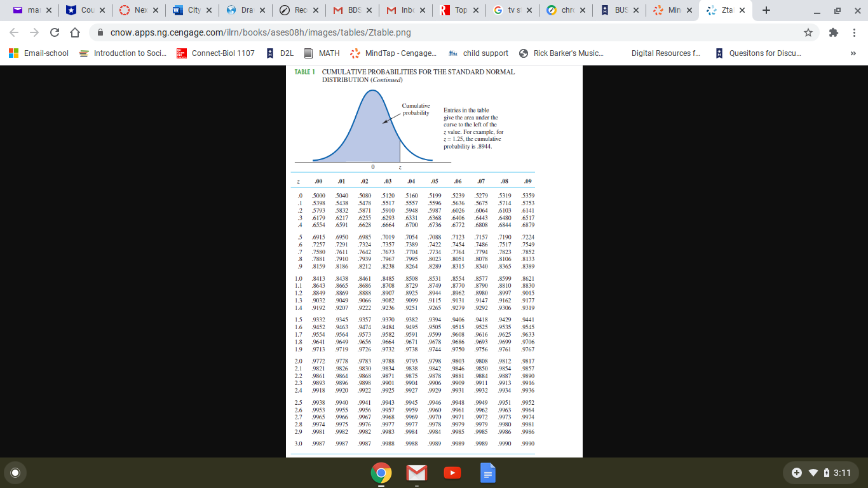Open a new browser tab
Viewport: 868px width, 488px height.
point(768,10)
